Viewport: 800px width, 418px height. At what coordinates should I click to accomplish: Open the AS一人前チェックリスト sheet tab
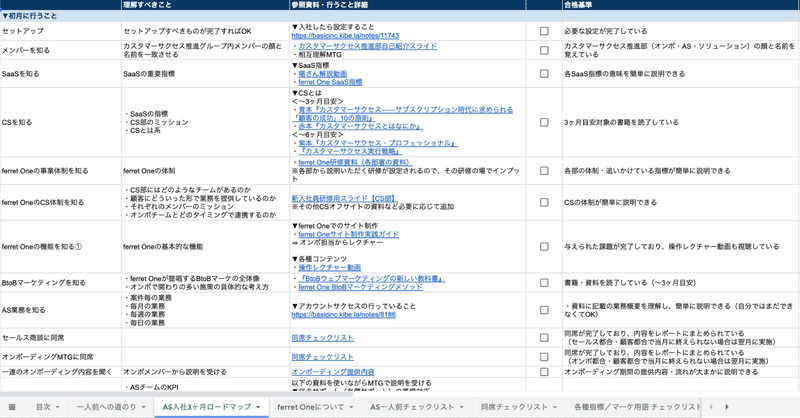pyautogui.click(x=412, y=407)
